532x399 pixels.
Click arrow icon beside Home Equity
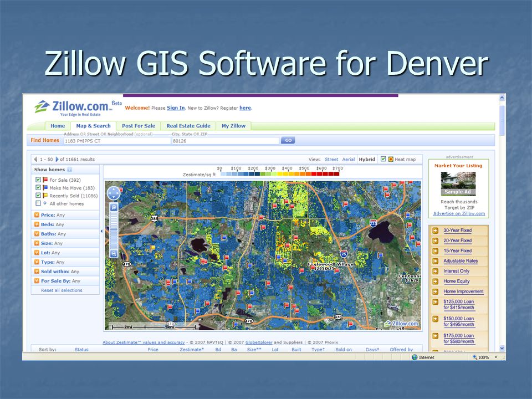tap(436, 282)
